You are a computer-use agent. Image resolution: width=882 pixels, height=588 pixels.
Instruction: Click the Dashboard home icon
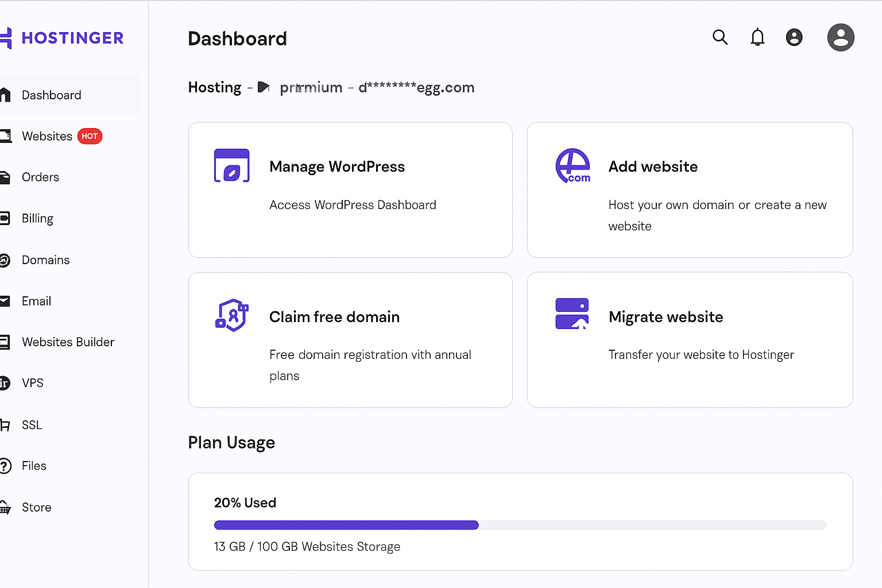tap(5, 95)
